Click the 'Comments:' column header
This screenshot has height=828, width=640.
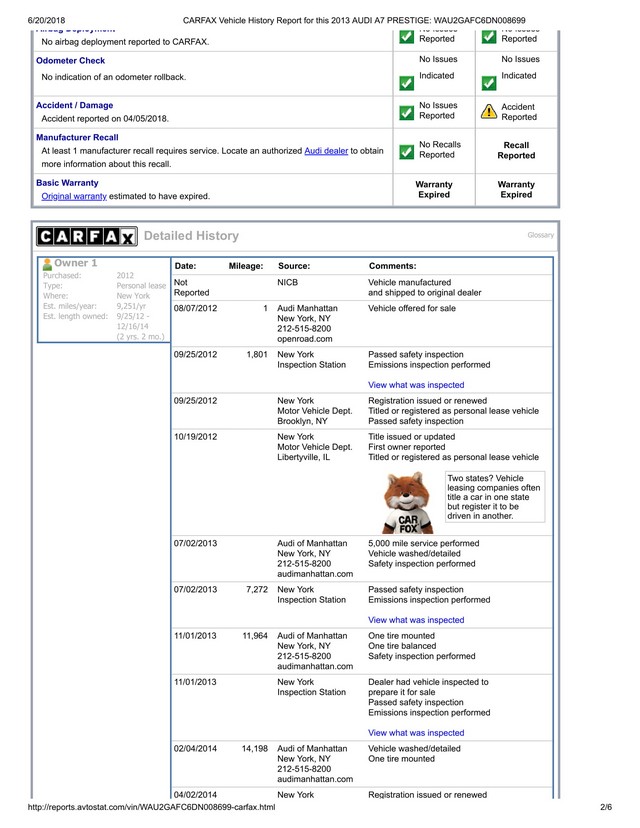pyautogui.click(x=392, y=266)
